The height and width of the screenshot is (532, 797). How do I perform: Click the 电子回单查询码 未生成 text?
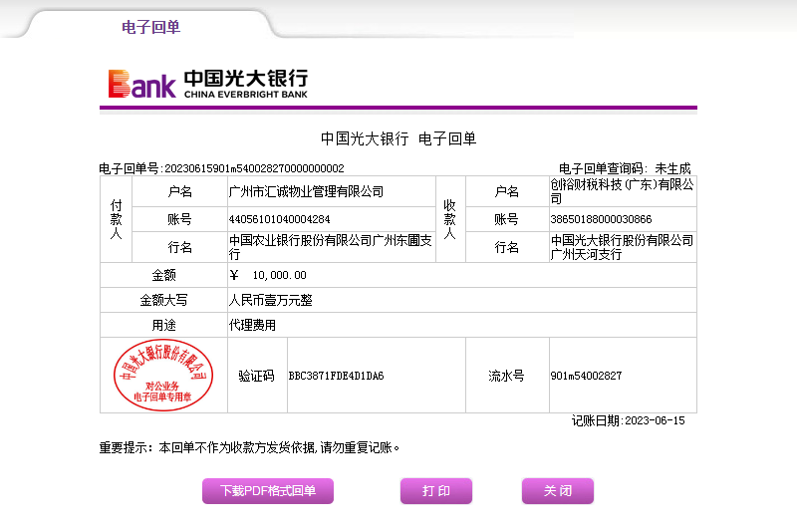click(625, 168)
